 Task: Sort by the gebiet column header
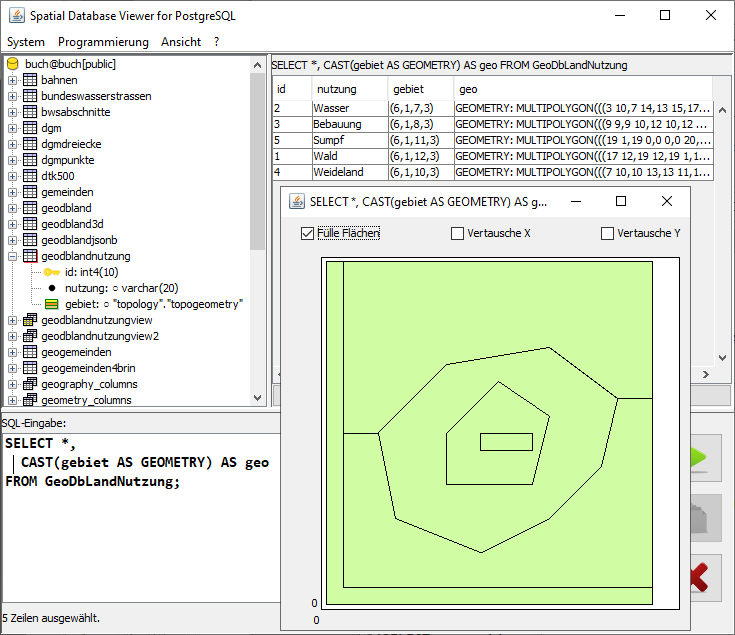click(420, 89)
